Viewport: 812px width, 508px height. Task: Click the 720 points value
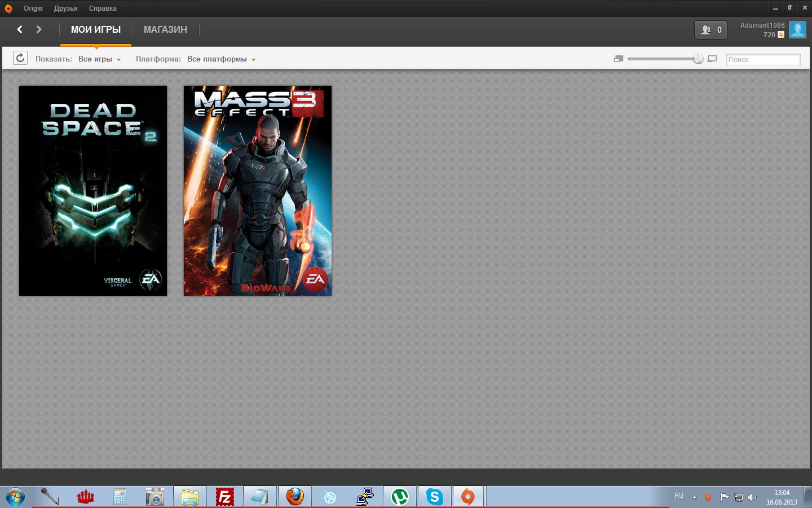point(769,35)
